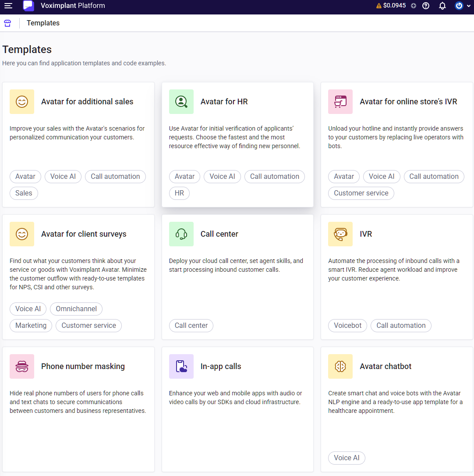The width and height of the screenshot is (474, 476).
Task: Click the Avatar for online store's IVR cart icon
Action: pos(340,102)
